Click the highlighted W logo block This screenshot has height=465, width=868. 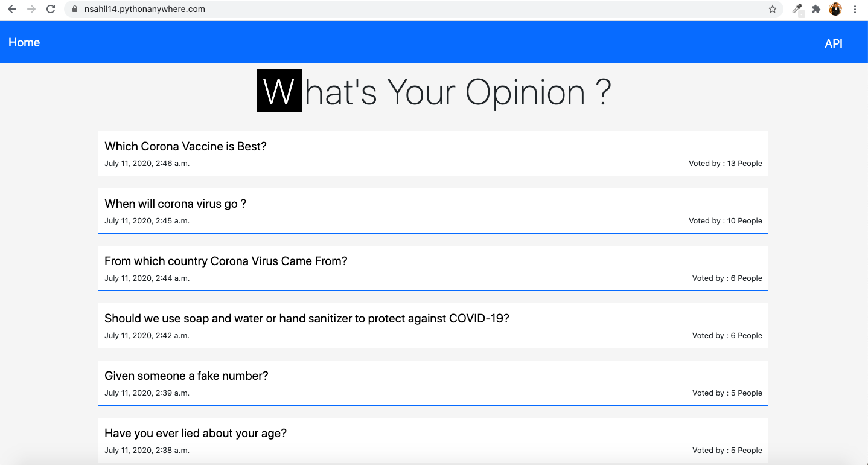tap(279, 91)
